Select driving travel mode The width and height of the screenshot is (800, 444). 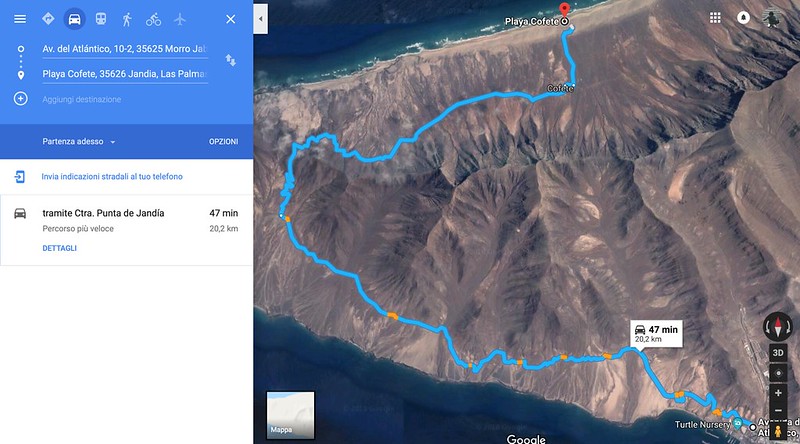(x=74, y=19)
